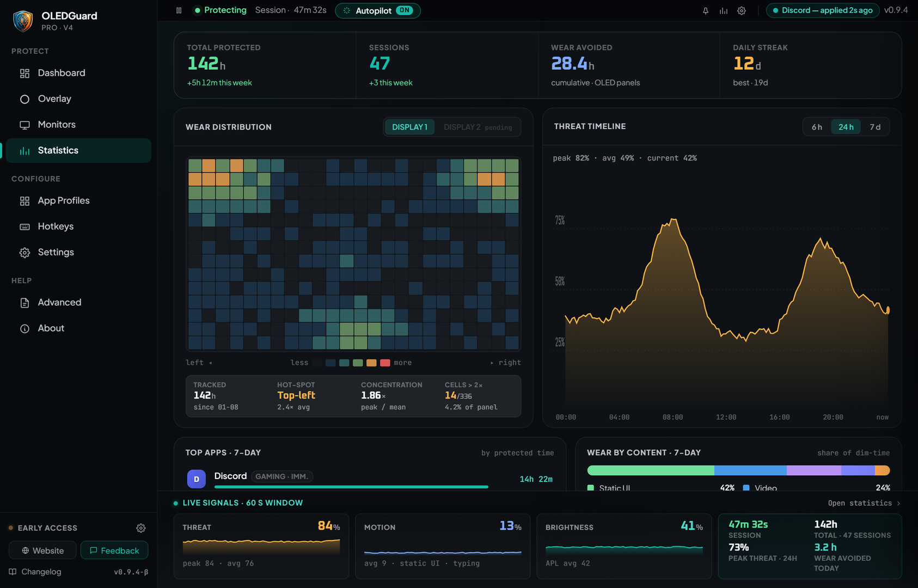
Task: Click the Open statistics chevron arrow
Action: pos(898,503)
